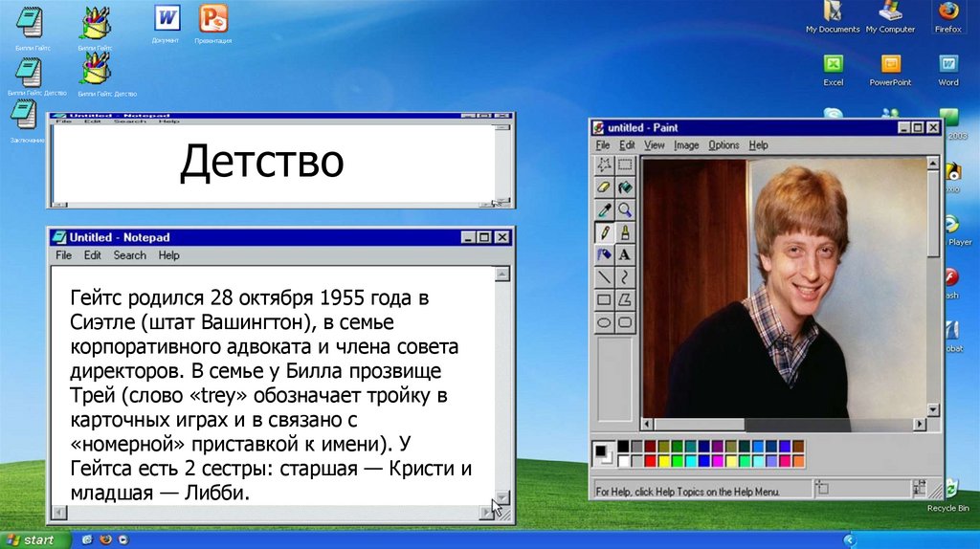
Task: Open My Documents desktop icon
Action: point(833,17)
